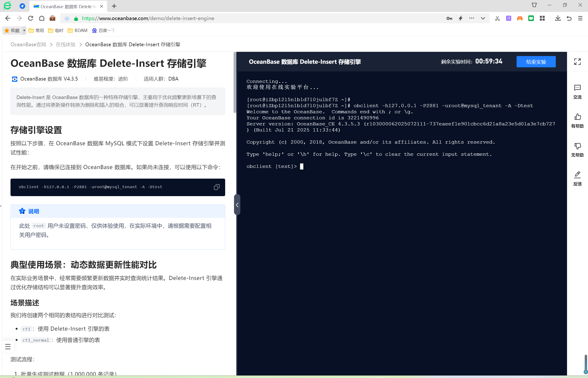Viewport: 588px width, 378px height.
Task: Collapse the tutorial panel with the arrow handle
Action: tap(237, 205)
